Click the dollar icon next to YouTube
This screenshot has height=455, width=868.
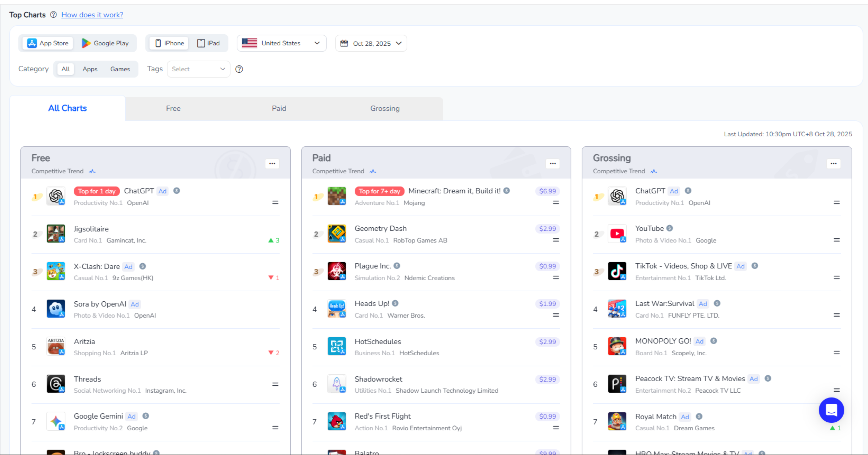click(670, 228)
